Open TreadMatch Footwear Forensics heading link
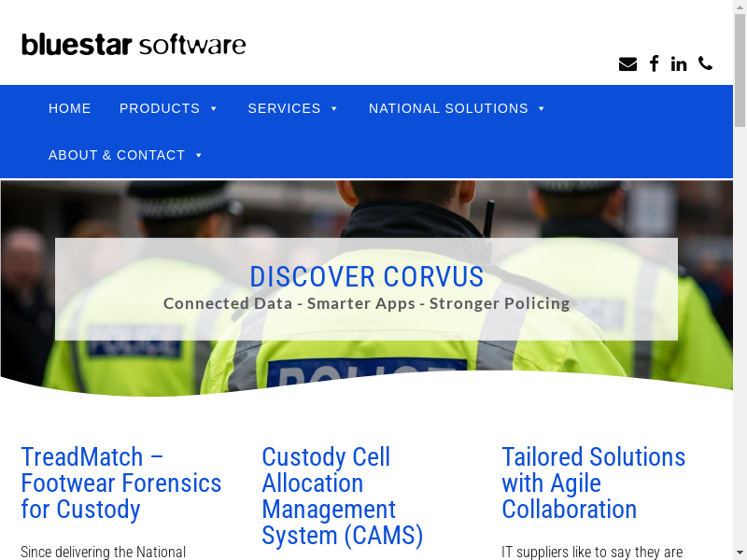Screen dimensions: 747x560 pyautogui.click(x=121, y=483)
